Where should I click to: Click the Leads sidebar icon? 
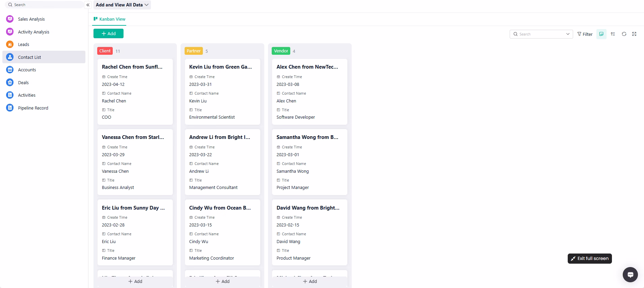[10, 44]
